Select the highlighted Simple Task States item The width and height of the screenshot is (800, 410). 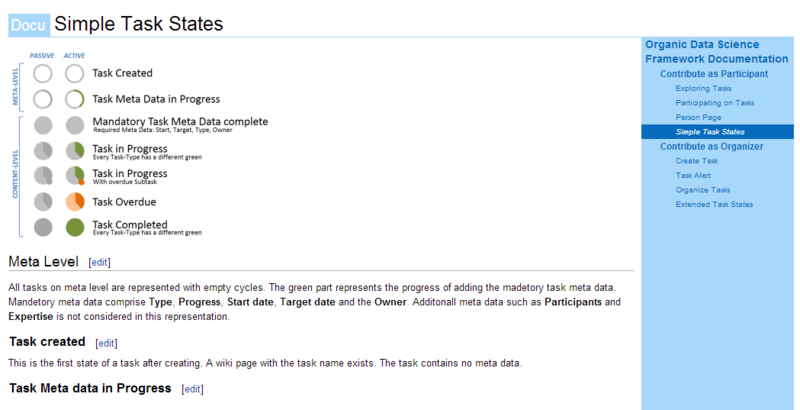pyautogui.click(x=709, y=131)
